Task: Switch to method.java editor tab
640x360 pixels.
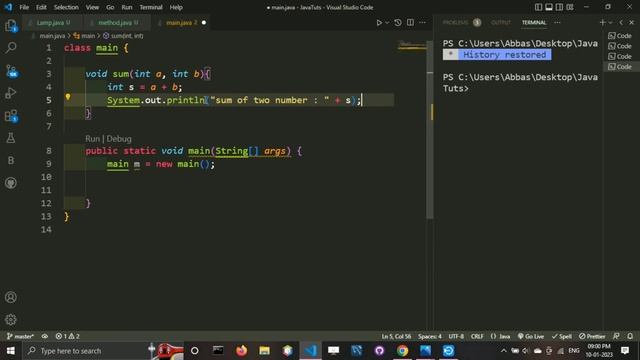Action: tap(116, 22)
